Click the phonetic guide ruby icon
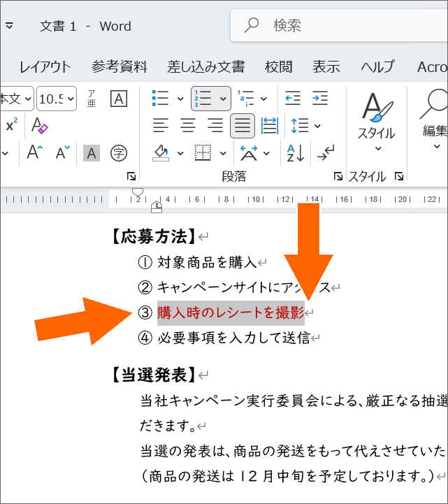 coord(92,99)
